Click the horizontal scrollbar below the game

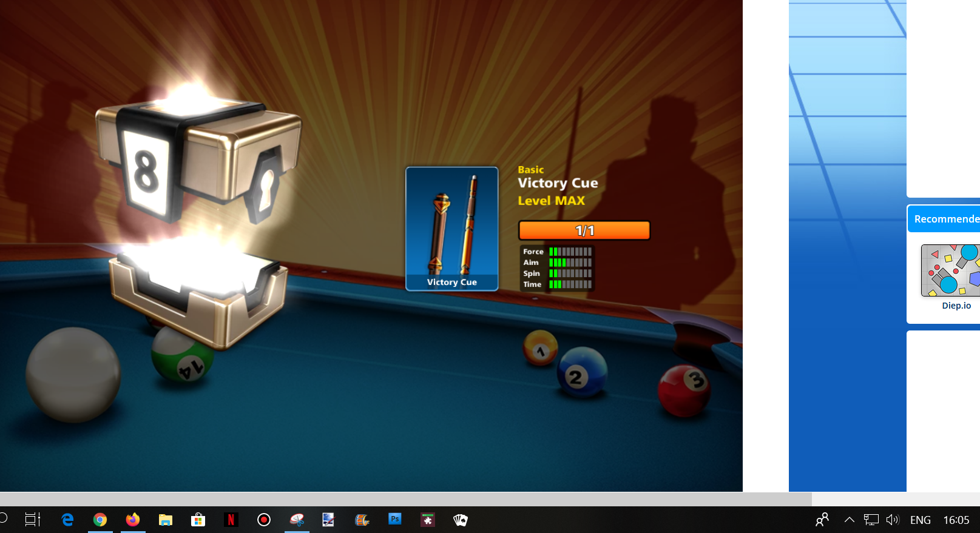tap(406, 499)
